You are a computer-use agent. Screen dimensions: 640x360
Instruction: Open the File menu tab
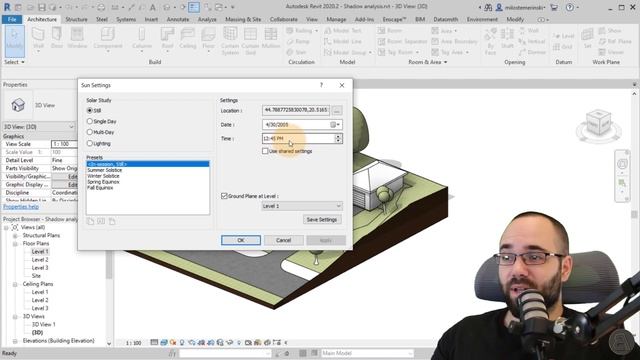(12, 19)
